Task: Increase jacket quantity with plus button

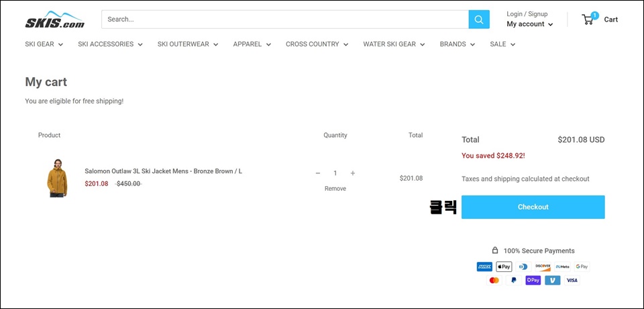Action: (352, 173)
